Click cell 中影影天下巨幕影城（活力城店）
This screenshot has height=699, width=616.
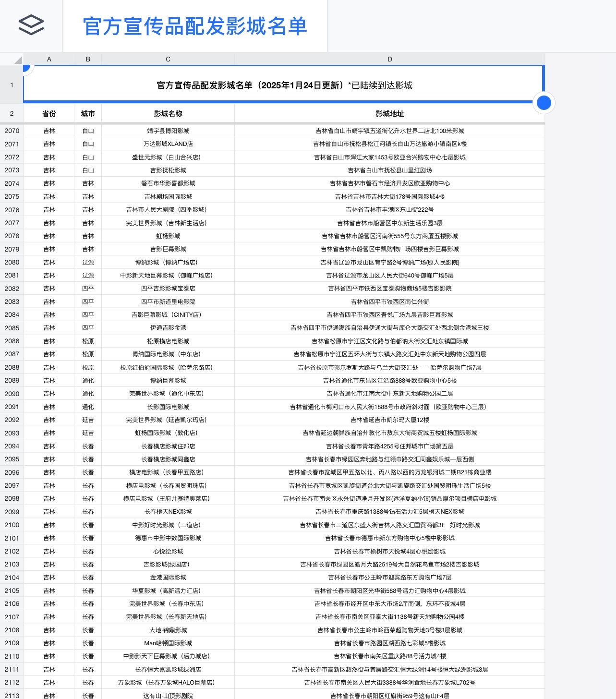[168, 656]
